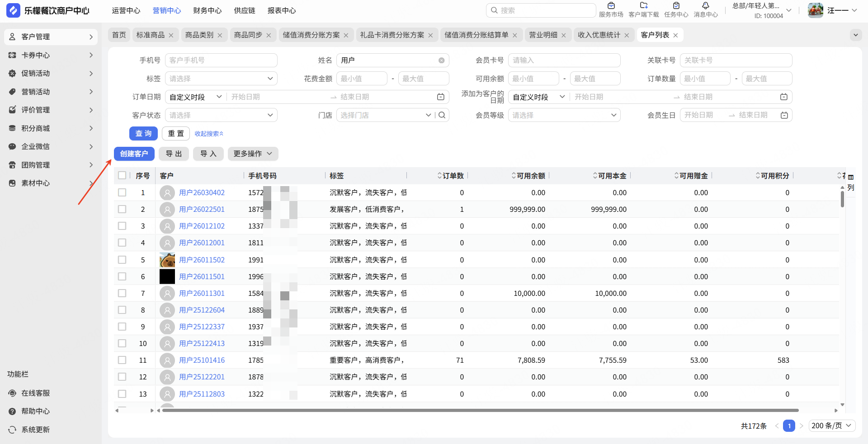The width and height of the screenshot is (868, 444).
Task: Open the column settings icon beside the table
Action: [x=850, y=177]
